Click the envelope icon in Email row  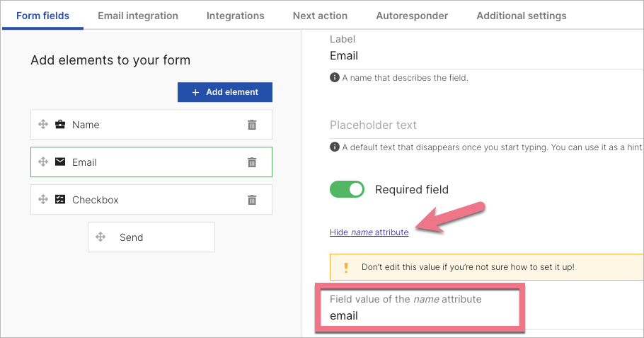click(x=60, y=162)
